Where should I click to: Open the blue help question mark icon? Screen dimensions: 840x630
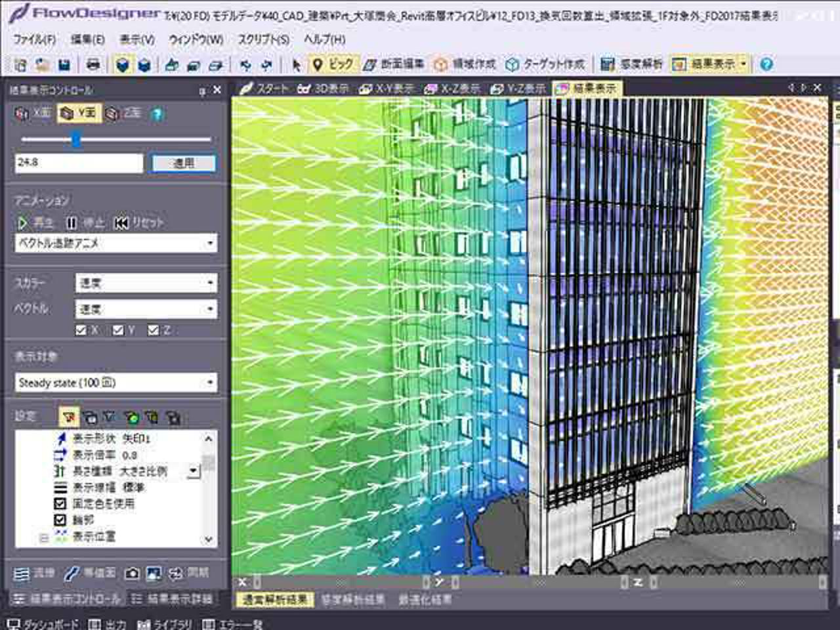tap(766, 64)
